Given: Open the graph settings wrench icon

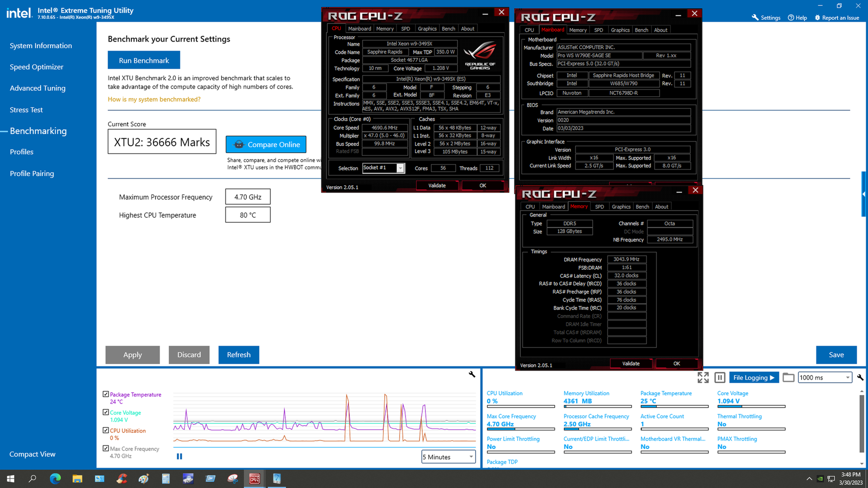Looking at the screenshot, I should tap(472, 374).
